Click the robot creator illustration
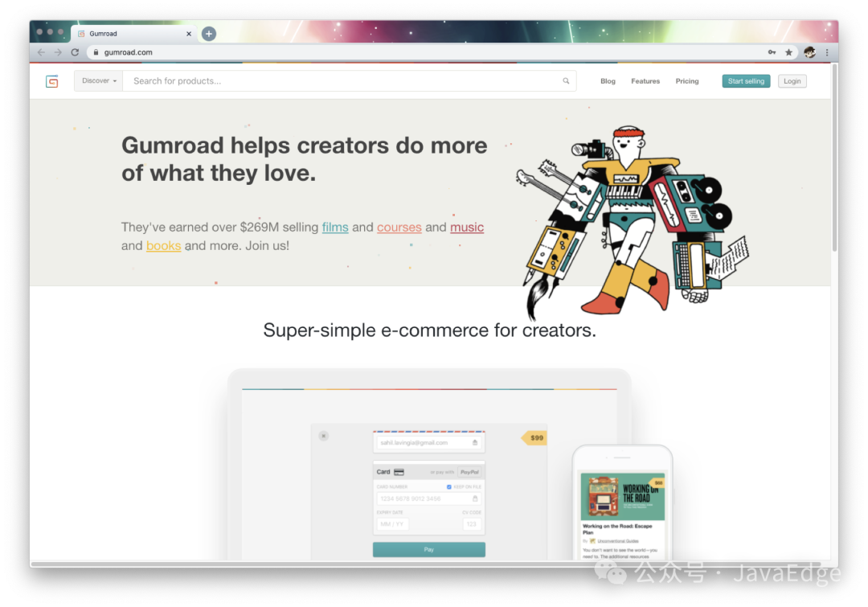Screen dimensions: 868x607 click(633, 222)
